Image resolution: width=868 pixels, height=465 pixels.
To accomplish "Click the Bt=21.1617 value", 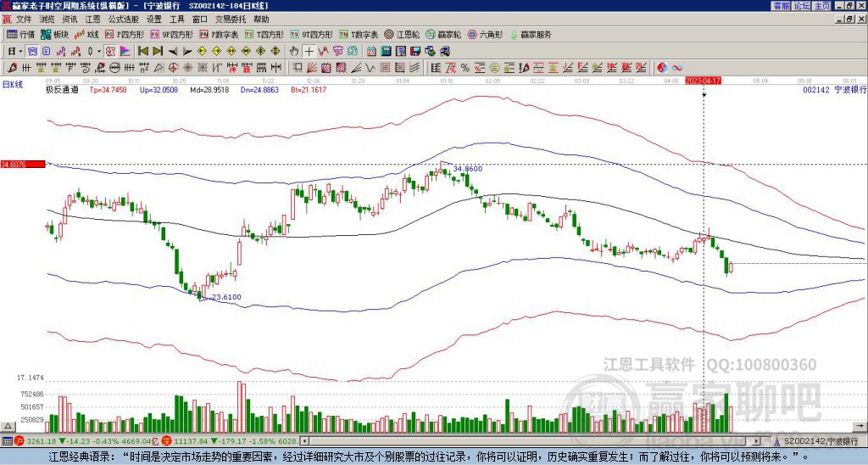I will [309, 89].
